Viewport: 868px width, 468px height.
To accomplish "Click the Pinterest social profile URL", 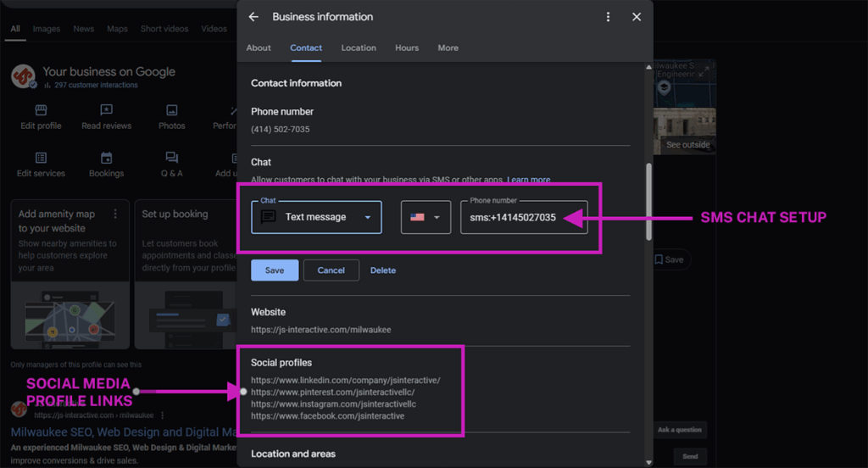I will pyautogui.click(x=332, y=393).
